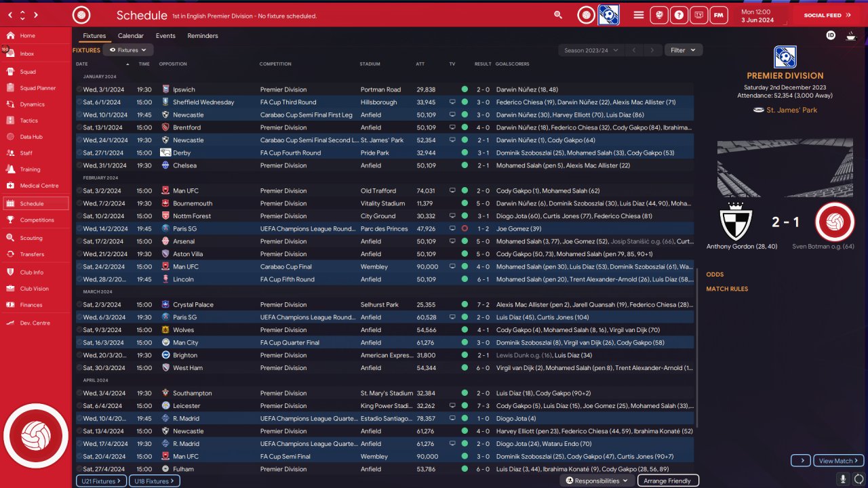
Task: Open the search magnifier in the top bar
Action: 558,15
